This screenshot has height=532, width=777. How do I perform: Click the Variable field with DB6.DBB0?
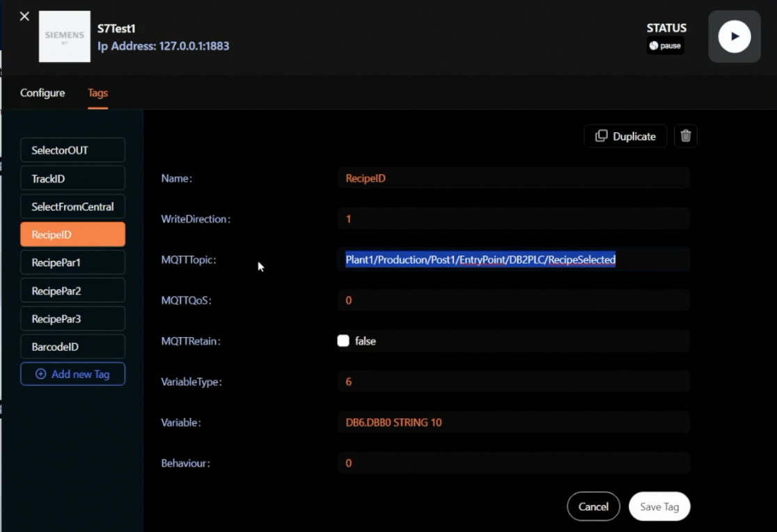[513, 422]
